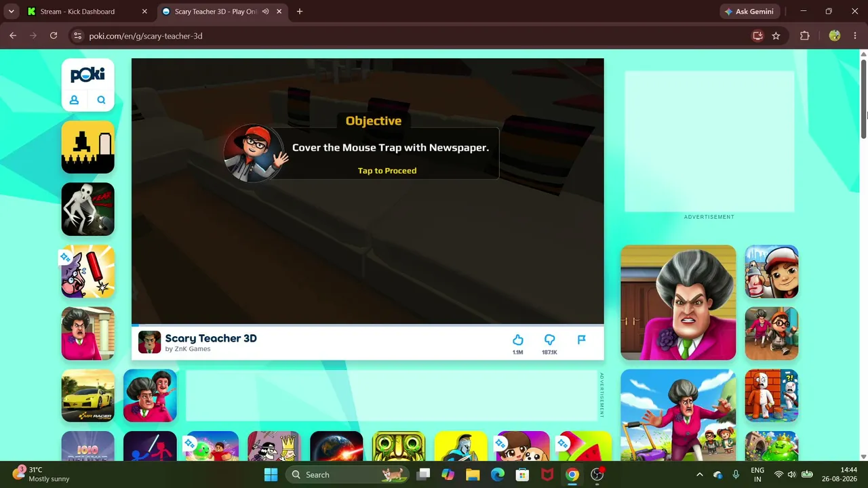Open the black stickman jumping game thumbnail
The height and width of the screenshot is (488, 868).
coord(88,147)
